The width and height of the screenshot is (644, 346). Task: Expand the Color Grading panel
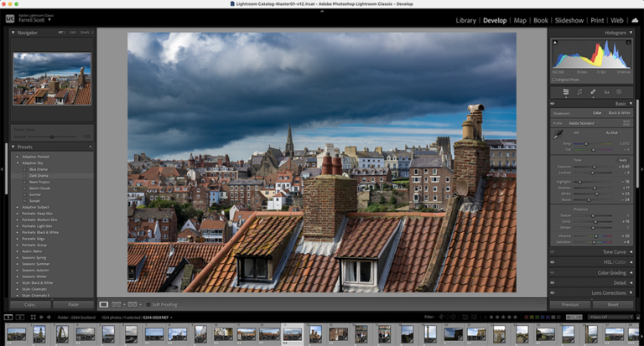[x=631, y=272]
